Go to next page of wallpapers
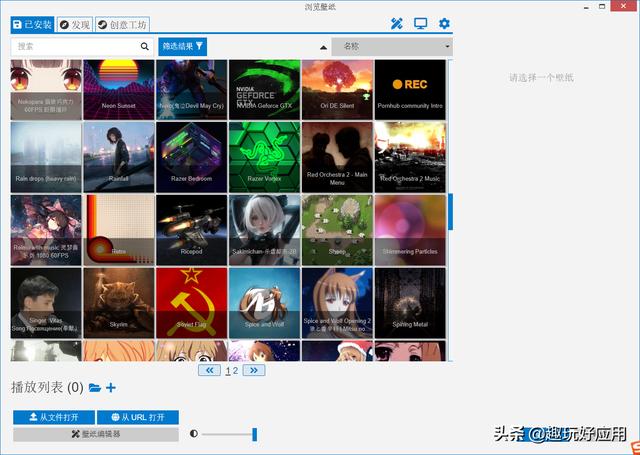The image size is (640, 455). point(253,370)
